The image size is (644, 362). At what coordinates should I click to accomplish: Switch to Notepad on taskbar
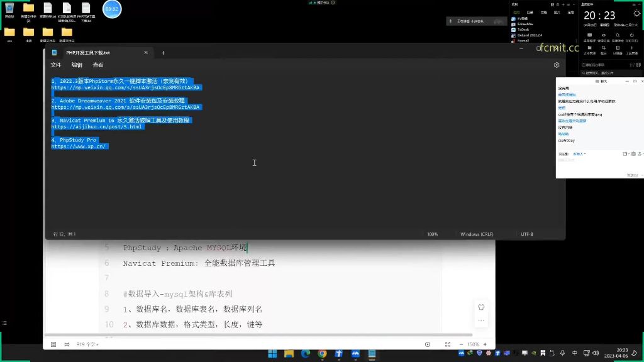(x=372, y=354)
